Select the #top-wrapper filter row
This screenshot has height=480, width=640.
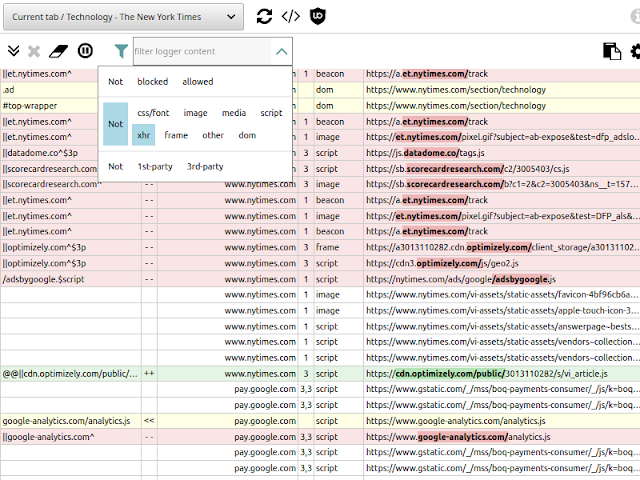(x=320, y=106)
